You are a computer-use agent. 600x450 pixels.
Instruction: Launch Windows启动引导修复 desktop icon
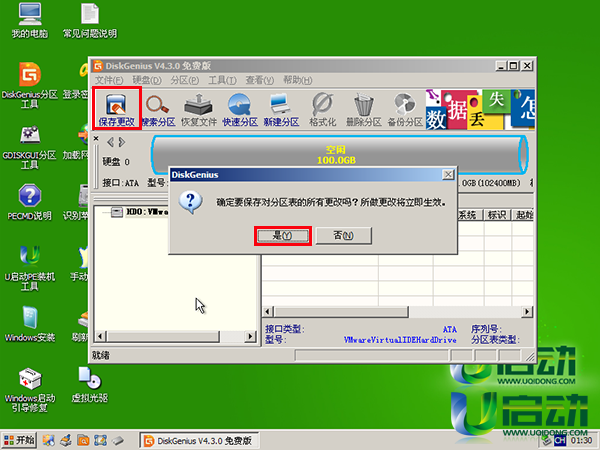[29, 390]
